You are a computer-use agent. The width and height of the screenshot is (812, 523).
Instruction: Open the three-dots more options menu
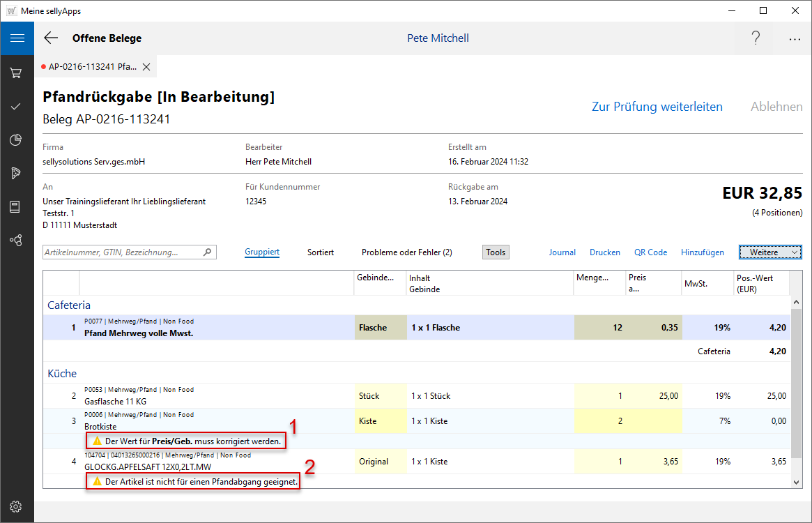[795, 39]
